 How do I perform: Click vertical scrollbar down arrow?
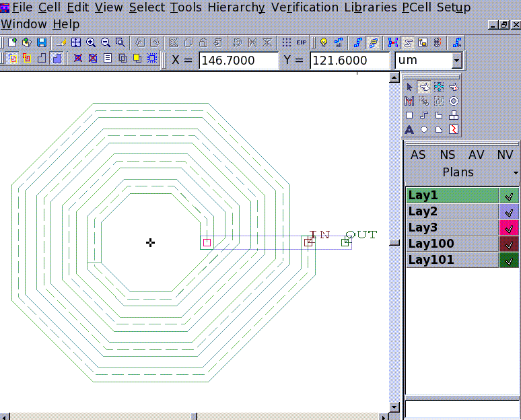pos(394,407)
